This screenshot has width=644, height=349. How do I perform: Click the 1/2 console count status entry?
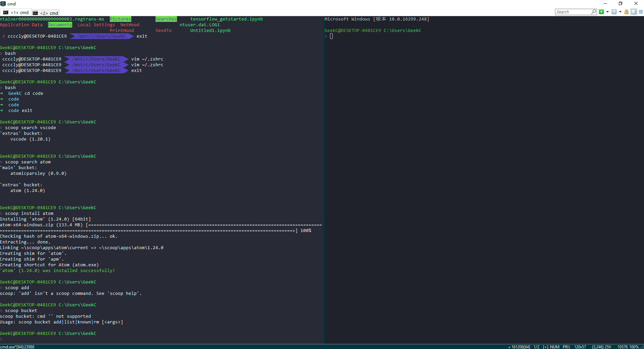pyautogui.click(x=536, y=347)
